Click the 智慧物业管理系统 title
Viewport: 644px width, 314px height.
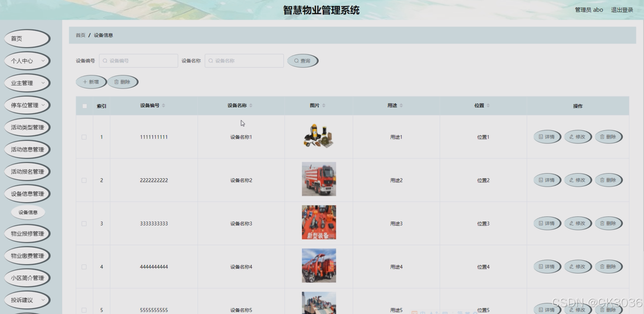[x=321, y=10]
